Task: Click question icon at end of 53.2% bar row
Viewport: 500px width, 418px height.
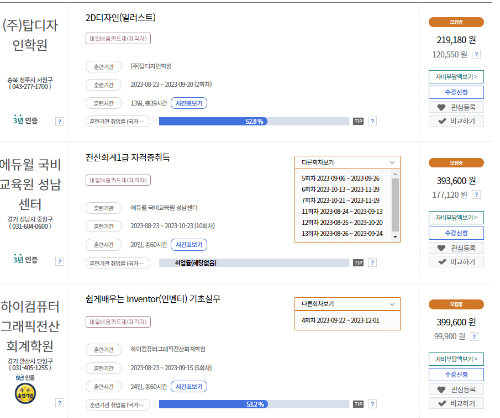Action: click(373, 404)
